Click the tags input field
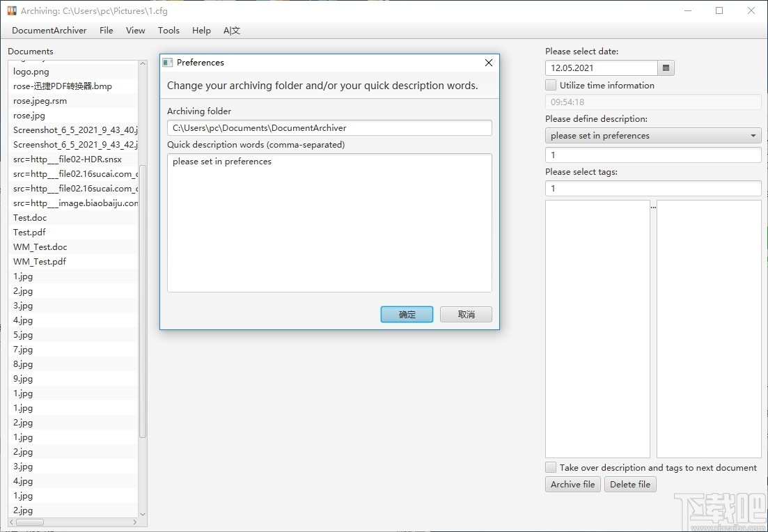Viewport: 768px width, 532px height. [653, 188]
